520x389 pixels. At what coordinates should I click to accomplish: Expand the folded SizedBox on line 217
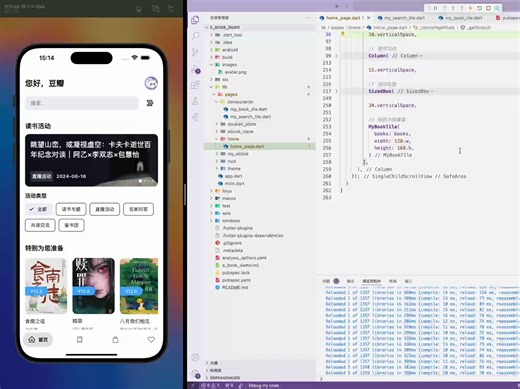(x=336, y=91)
